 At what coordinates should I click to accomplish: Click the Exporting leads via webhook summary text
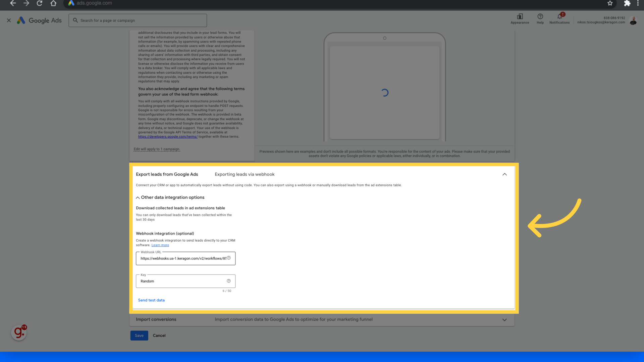click(x=245, y=174)
